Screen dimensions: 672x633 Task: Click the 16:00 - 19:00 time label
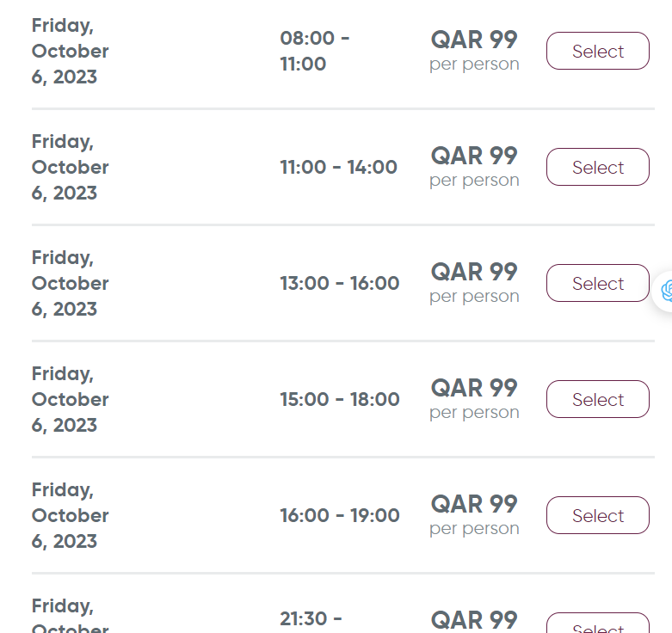(339, 515)
